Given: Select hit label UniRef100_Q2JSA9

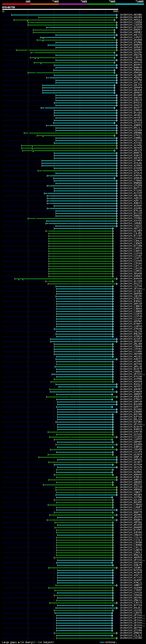Looking at the screenshot, I should (131, 281).
